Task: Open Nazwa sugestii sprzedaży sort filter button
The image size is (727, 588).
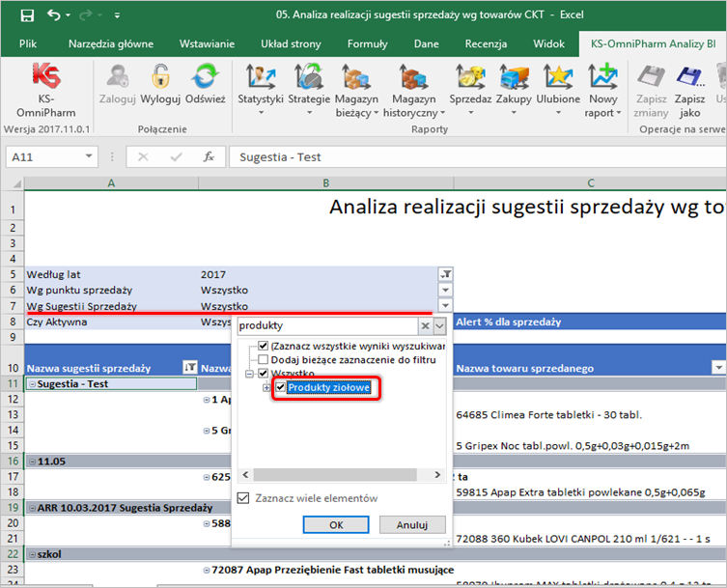Action: click(189, 368)
